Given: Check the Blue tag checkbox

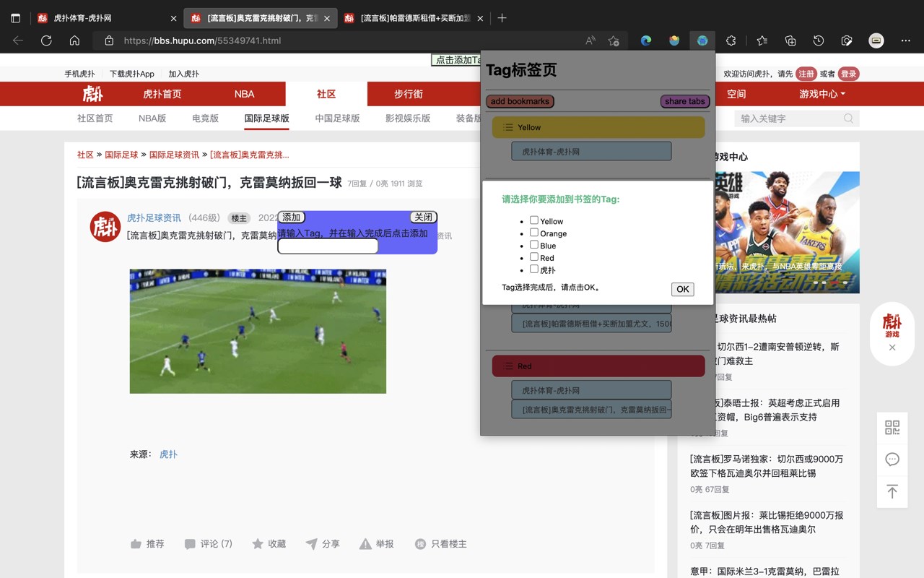Looking at the screenshot, I should (534, 245).
